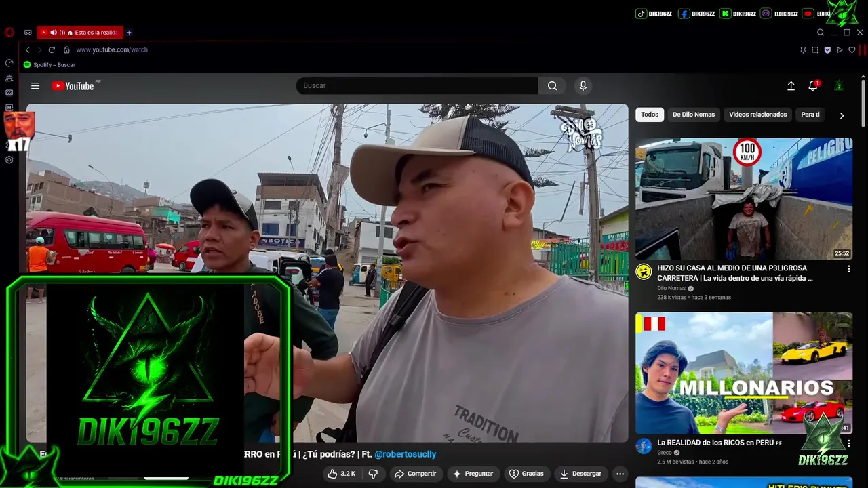Click the YouTube Buscar search field
The height and width of the screenshot is (488, 868).
click(417, 85)
